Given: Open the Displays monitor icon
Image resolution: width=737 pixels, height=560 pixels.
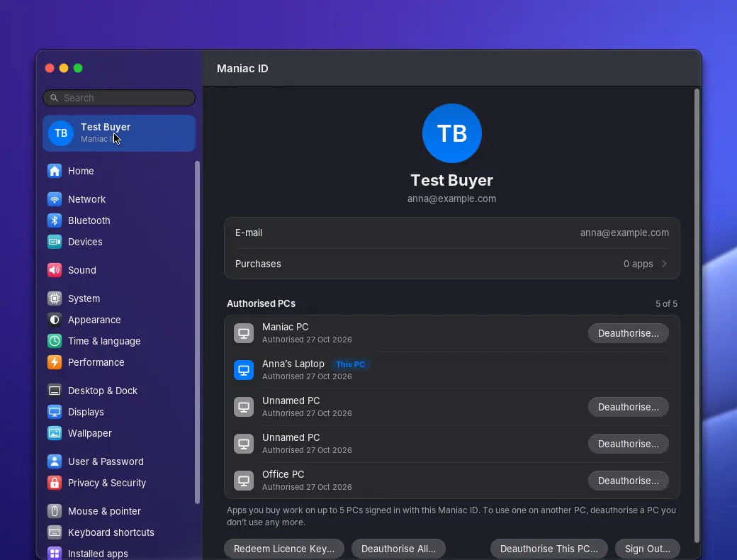Looking at the screenshot, I should tap(55, 413).
